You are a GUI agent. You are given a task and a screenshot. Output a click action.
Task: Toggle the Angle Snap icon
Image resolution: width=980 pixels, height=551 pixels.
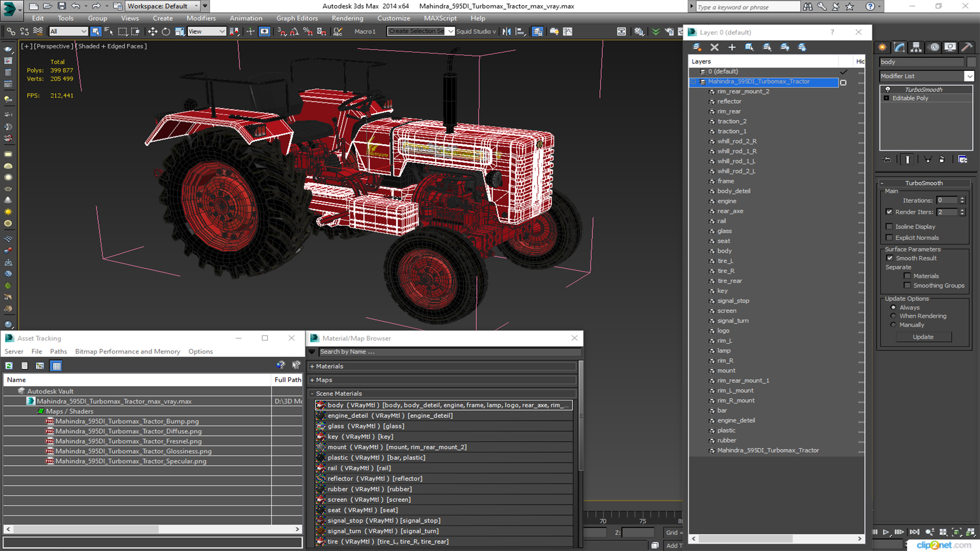click(x=295, y=32)
